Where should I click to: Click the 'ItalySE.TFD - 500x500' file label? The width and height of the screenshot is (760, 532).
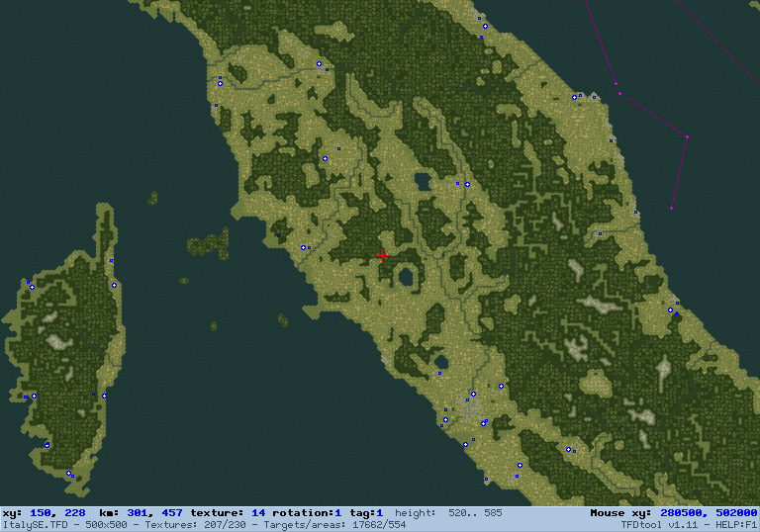click(x=65, y=525)
